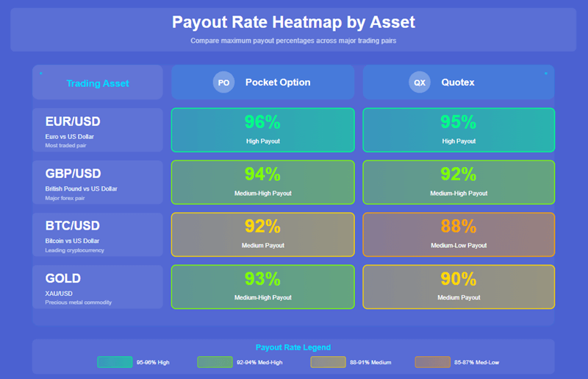Click the PO Pocket Option logo circle
This screenshot has height=379, width=588.
[x=224, y=82]
